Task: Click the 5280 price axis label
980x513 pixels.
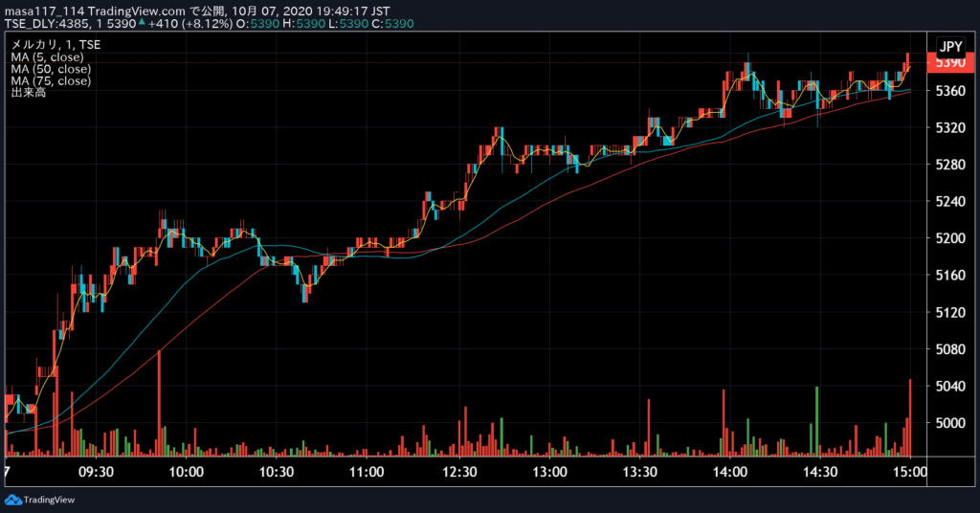Action: (950, 165)
